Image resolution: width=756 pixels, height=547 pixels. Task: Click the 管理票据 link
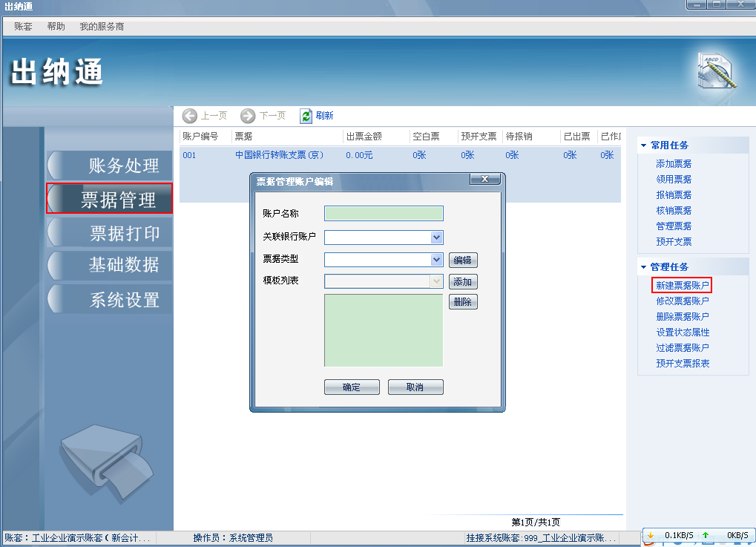coord(674,226)
